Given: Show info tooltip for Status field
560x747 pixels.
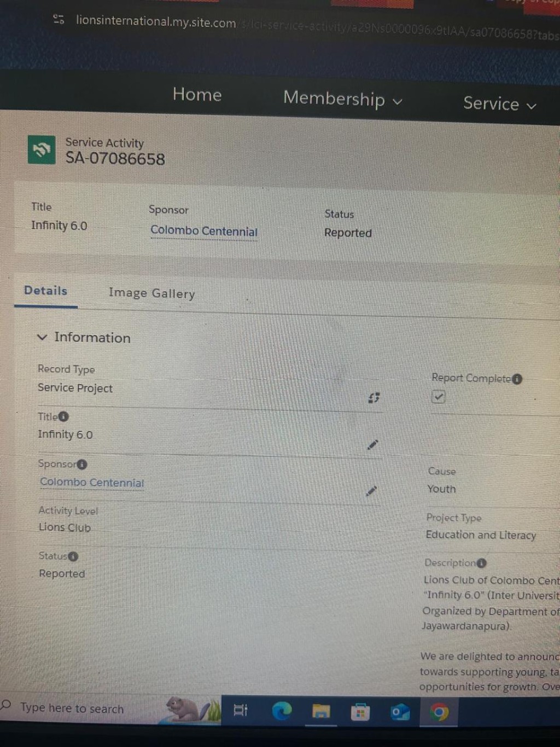Looking at the screenshot, I should 73,556.
